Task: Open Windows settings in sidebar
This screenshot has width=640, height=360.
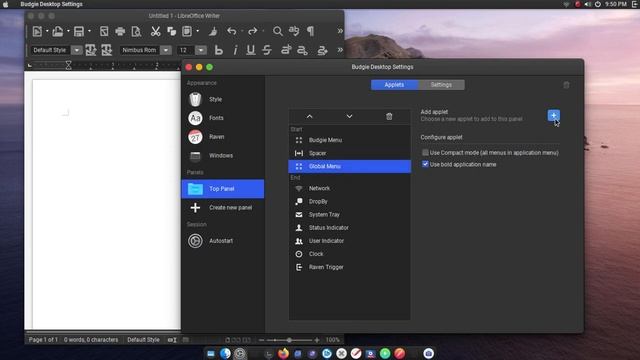Action: pyautogui.click(x=223, y=156)
